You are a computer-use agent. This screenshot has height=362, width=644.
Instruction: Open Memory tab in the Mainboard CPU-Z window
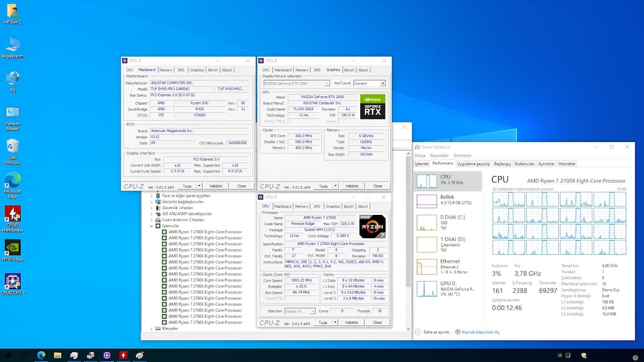point(165,70)
